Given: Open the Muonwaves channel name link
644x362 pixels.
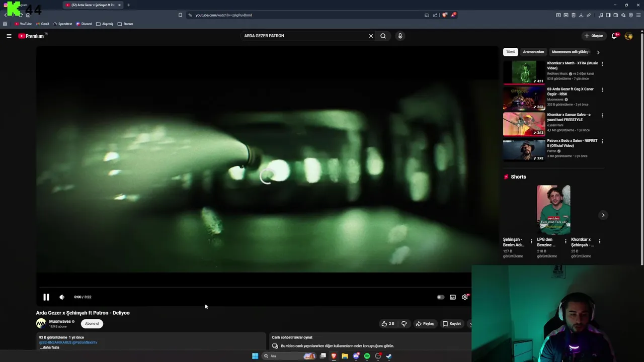Looking at the screenshot, I should 60,321.
